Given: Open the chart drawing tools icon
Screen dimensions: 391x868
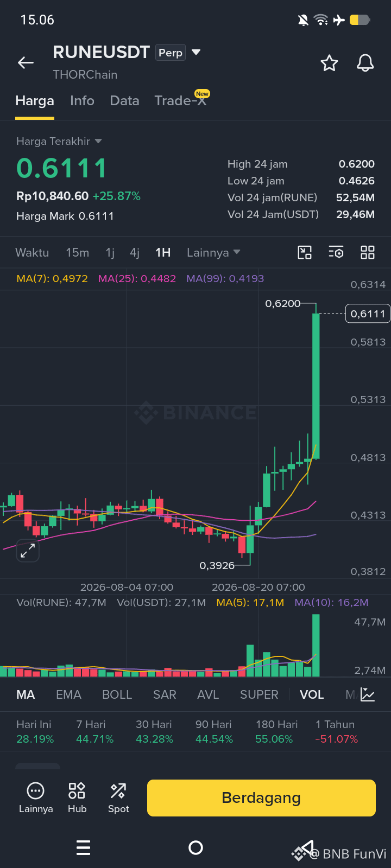Looking at the screenshot, I should tap(305, 252).
